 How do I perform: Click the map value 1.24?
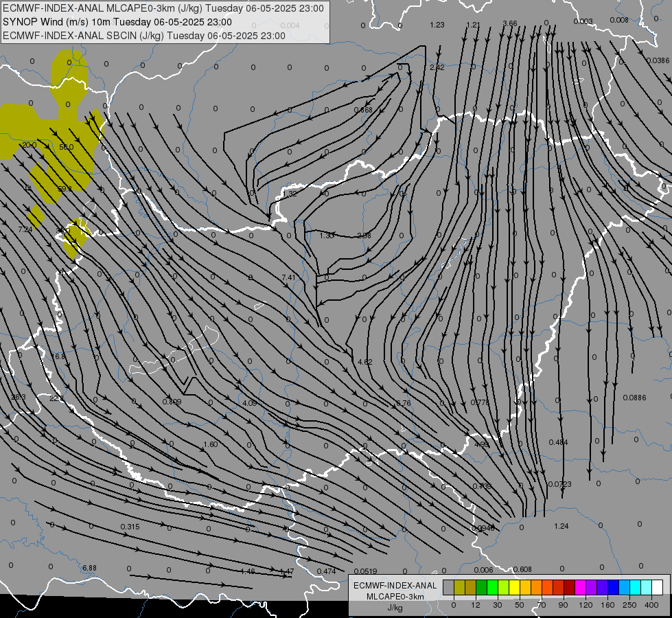coord(561,526)
